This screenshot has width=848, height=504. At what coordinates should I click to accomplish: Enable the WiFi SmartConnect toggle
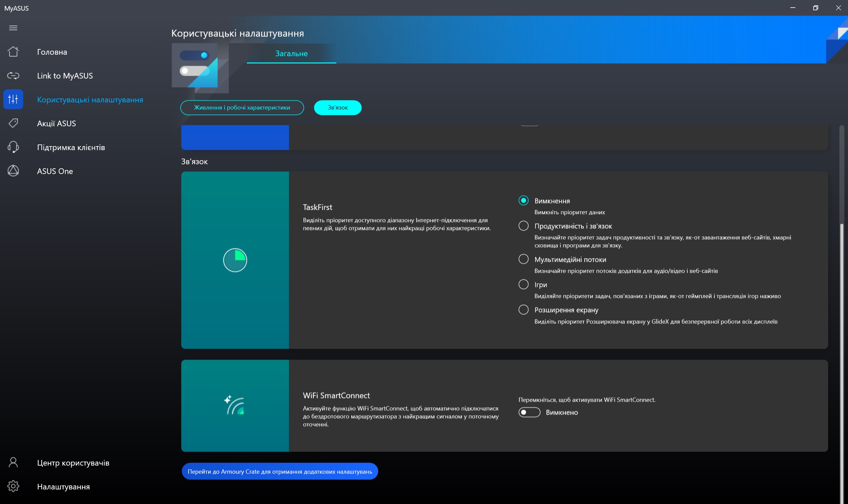[x=529, y=412]
